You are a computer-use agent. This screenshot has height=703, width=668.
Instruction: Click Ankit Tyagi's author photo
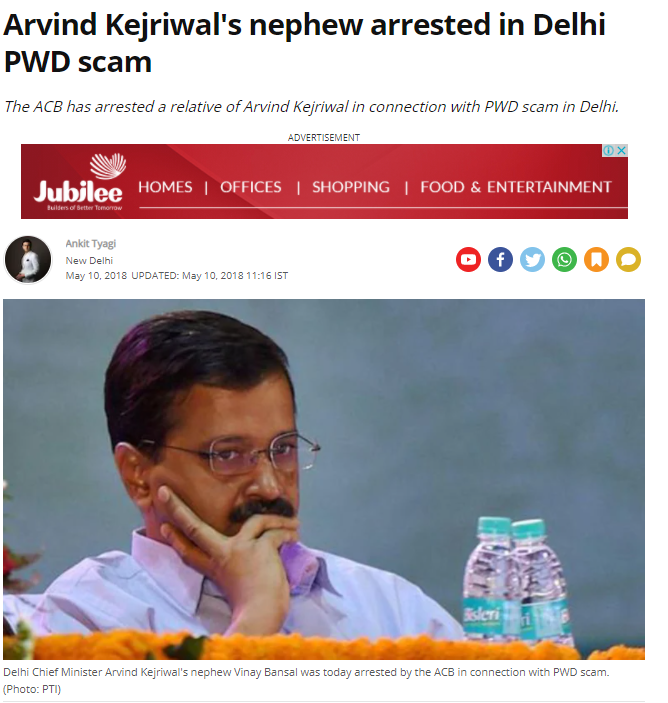coord(28,260)
